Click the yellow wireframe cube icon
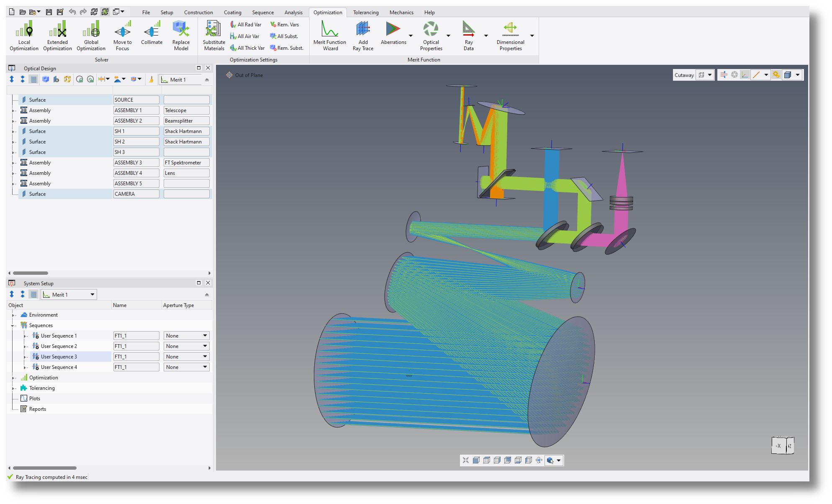The width and height of the screenshot is (832, 504). 67,79
